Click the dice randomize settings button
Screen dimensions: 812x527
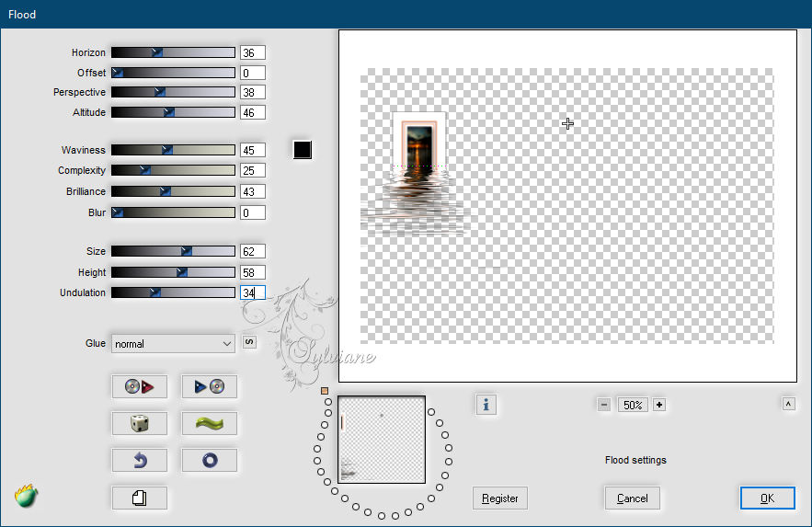point(139,423)
